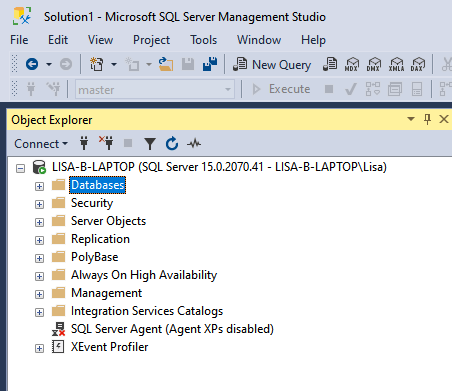Close the Object Explorer panel
The image size is (452, 391).
tap(444, 119)
